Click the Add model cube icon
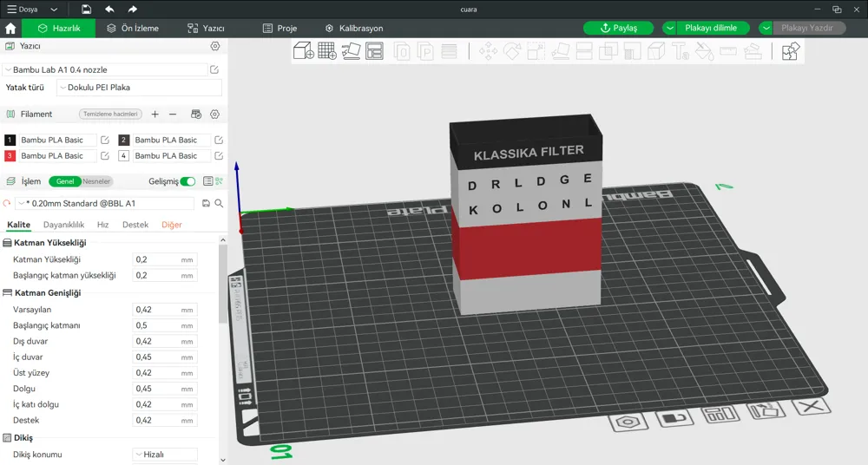 click(x=303, y=51)
